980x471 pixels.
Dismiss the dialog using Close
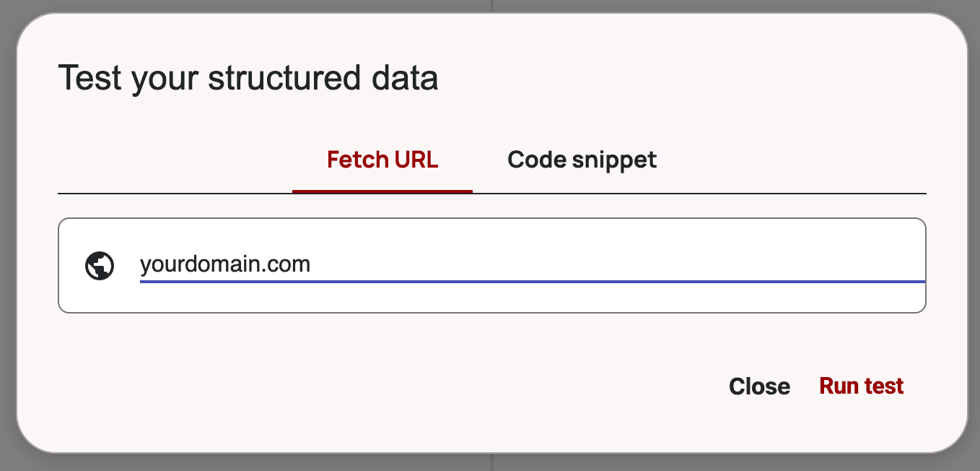point(760,386)
